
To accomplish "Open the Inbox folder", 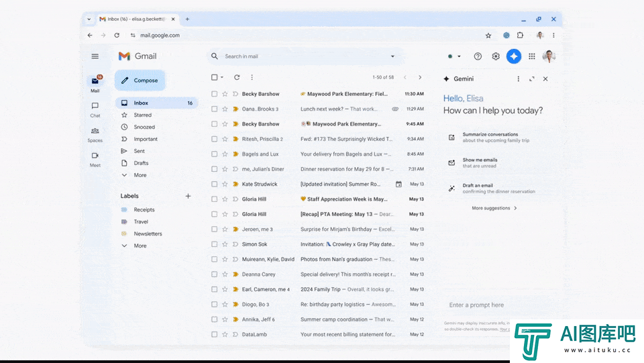I will (156, 103).
